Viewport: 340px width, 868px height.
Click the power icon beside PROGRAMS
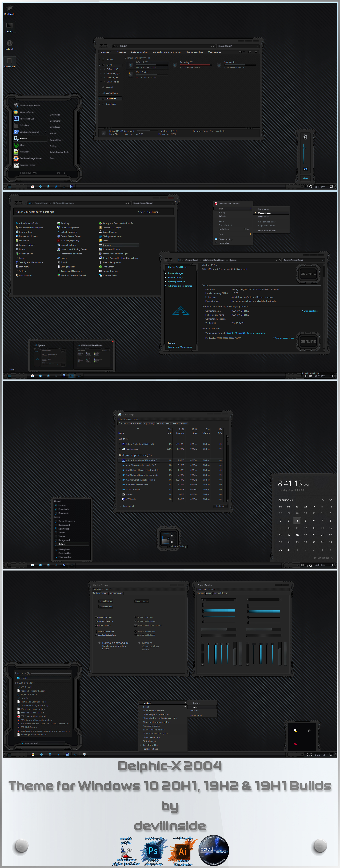[58, 173]
